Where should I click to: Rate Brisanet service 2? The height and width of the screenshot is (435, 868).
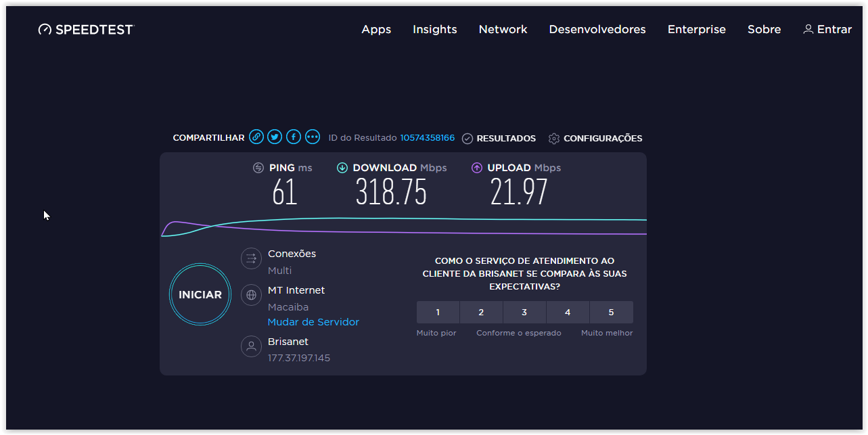[481, 313]
